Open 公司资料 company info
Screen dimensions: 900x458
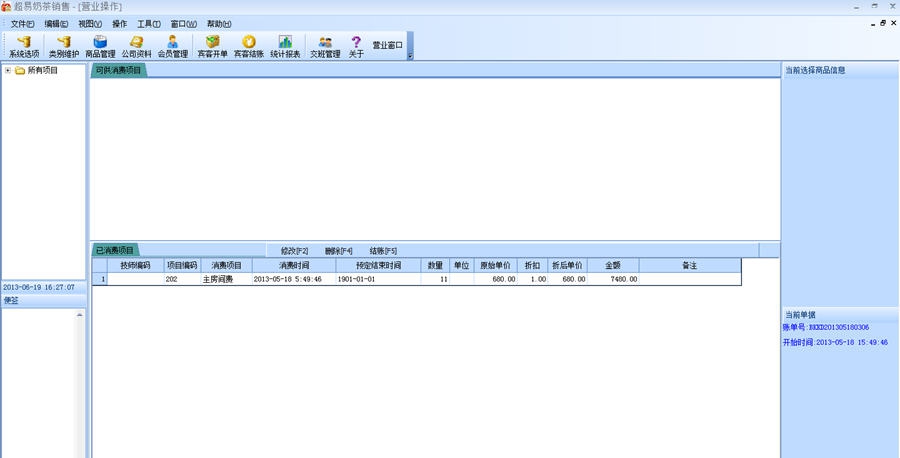pyautogui.click(x=137, y=46)
